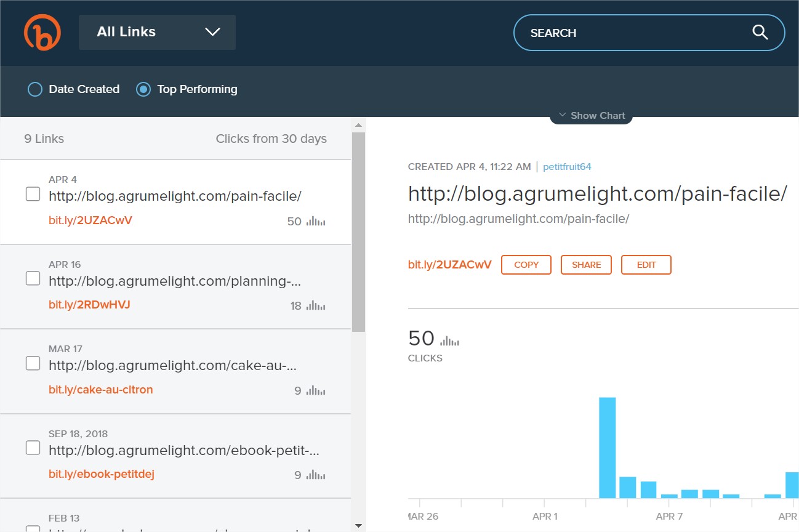This screenshot has width=799, height=532.
Task: Click bar chart icon in ebook-petitdej row
Action: point(316,475)
